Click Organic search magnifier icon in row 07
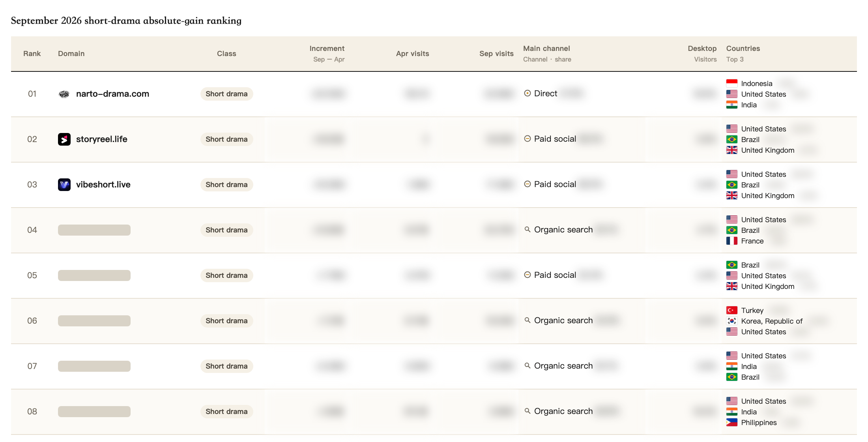This screenshot has height=442, width=868. coord(528,366)
